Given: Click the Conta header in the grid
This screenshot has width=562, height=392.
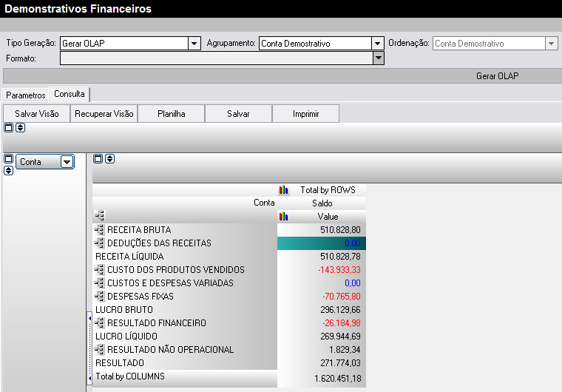Looking at the screenshot, I should (264, 203).
